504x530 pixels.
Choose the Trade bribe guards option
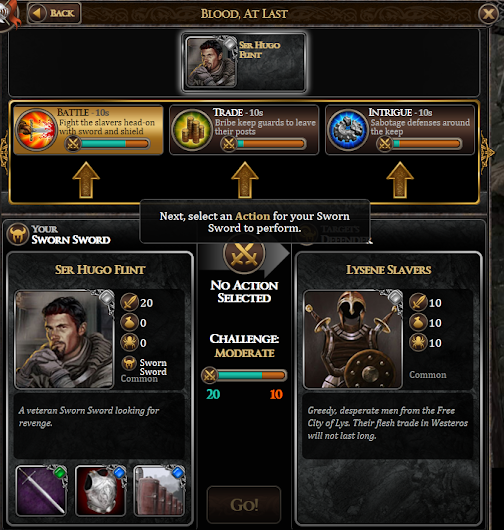244,130
